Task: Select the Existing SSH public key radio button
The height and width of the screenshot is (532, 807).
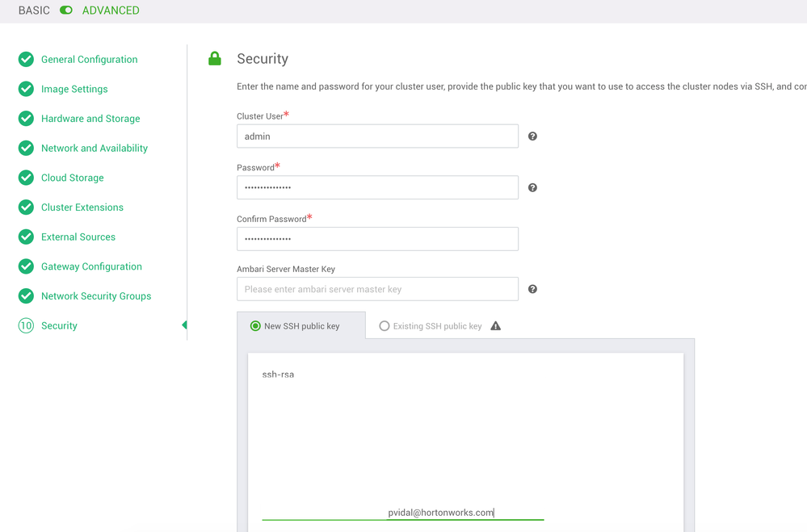Action: coord(385,325)
